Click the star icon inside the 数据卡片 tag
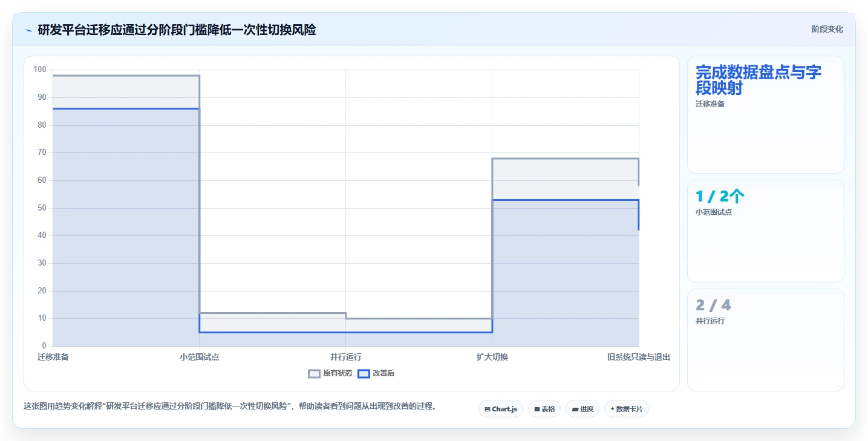868x441 pixels. (x=612, y=409)
